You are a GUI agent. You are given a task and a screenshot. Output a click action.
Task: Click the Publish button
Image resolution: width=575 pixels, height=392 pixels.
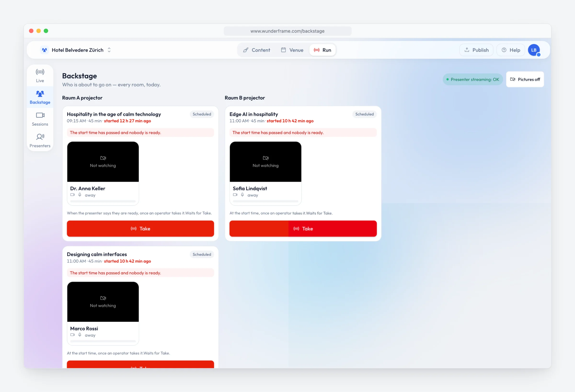(x=476, y=50)
